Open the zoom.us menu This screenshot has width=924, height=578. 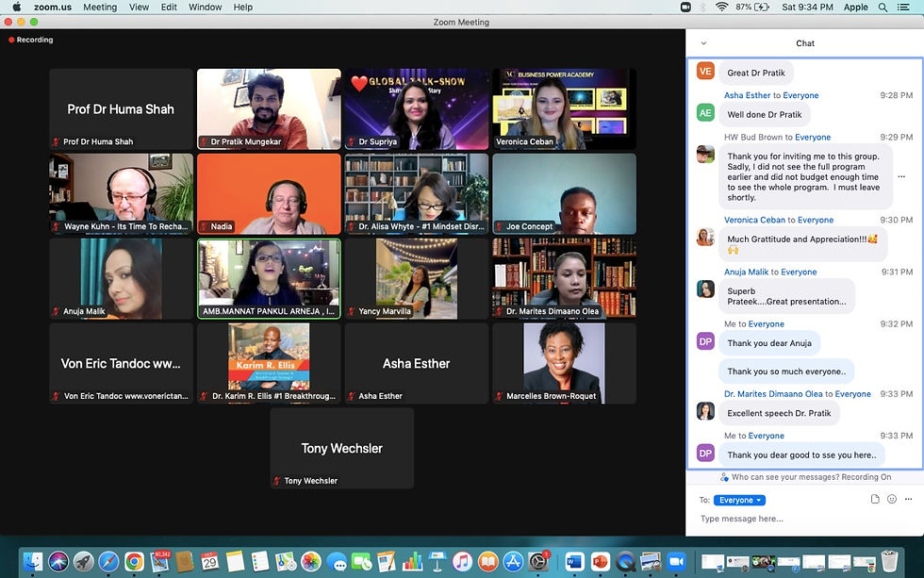click(53, 7)
